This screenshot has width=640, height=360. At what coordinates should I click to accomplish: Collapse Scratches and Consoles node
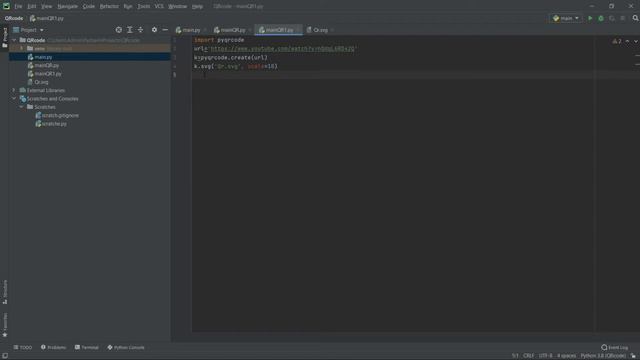click(14, 98)
